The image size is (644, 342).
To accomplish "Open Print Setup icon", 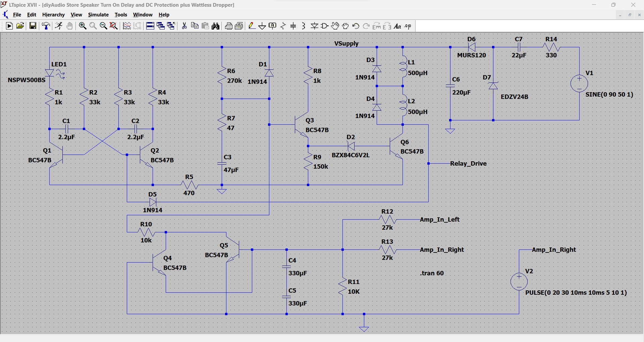I will (x=229, y=26).
